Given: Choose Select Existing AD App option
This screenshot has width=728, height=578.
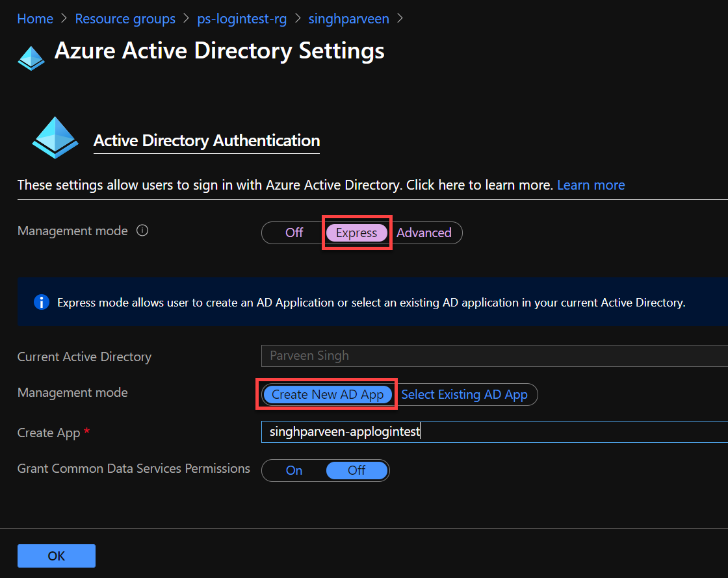Looking at the screenshot, I should 465,394.
